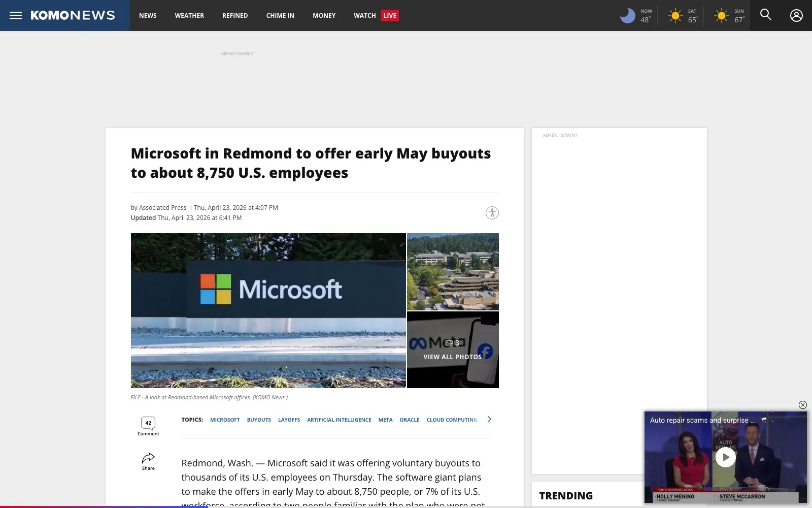Select the article headline text
812x508 pixels.
[311, 163]
